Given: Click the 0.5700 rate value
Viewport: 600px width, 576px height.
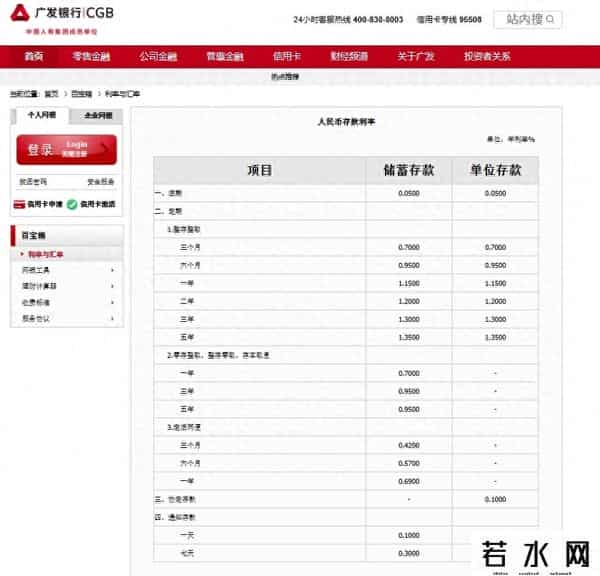Looking at the screenshot, I should [x=409, y=463].
